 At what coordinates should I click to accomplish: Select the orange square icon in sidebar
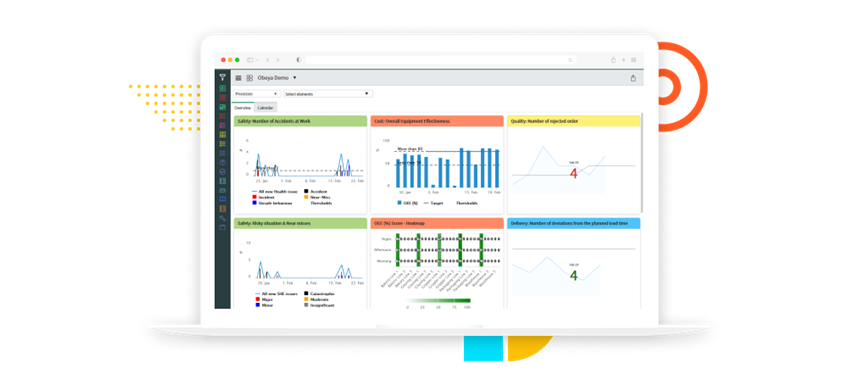[223, 209]
